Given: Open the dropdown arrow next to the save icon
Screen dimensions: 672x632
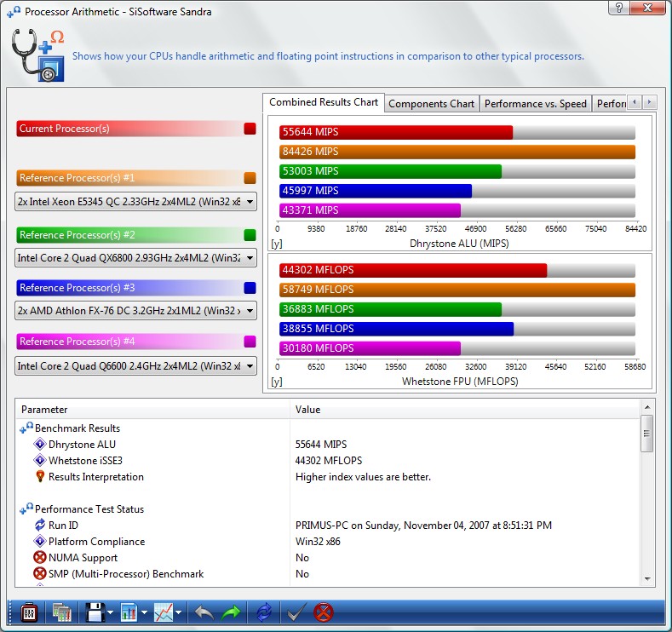Looking at the screenshot, I should point(111,612).
